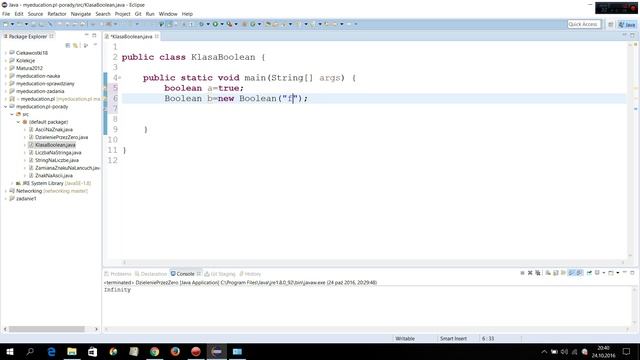The width and height of the screenshot is (640, 360).
Task: Click the Quick Access field
Action: coord(584,24)
